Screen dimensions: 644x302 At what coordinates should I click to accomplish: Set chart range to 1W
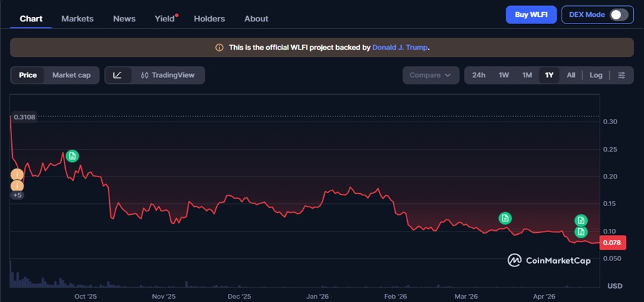tap(504, 75)
